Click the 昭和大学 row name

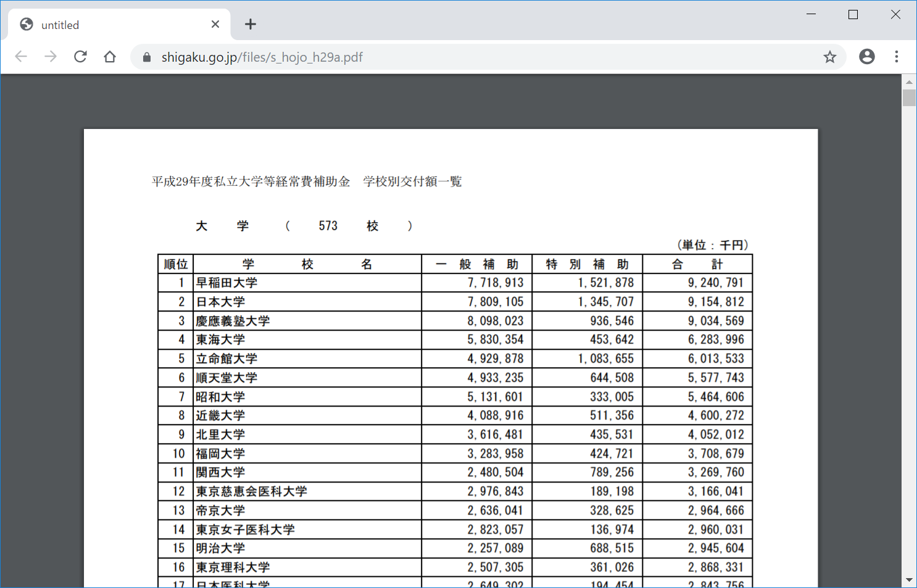(220, 397)
